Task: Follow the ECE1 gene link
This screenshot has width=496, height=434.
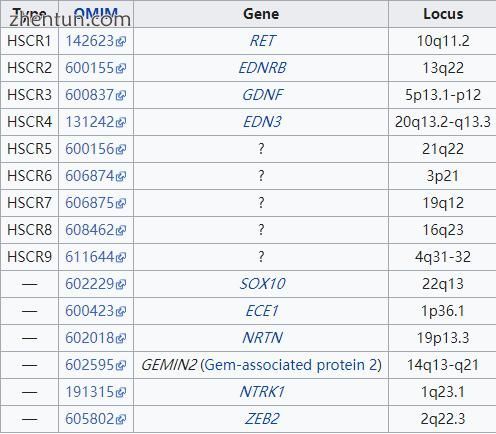Action: (262, 311)
